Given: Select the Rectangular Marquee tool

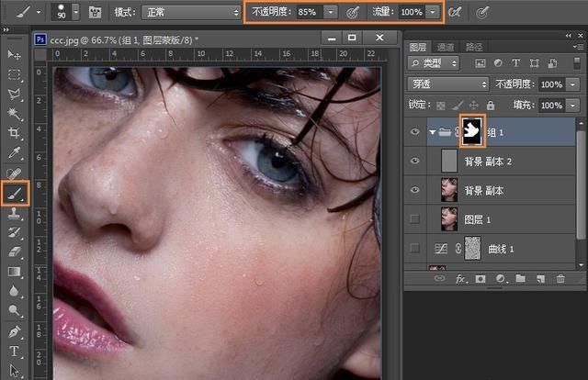Looking at the screenshot, I should click(x=15, y=74).
